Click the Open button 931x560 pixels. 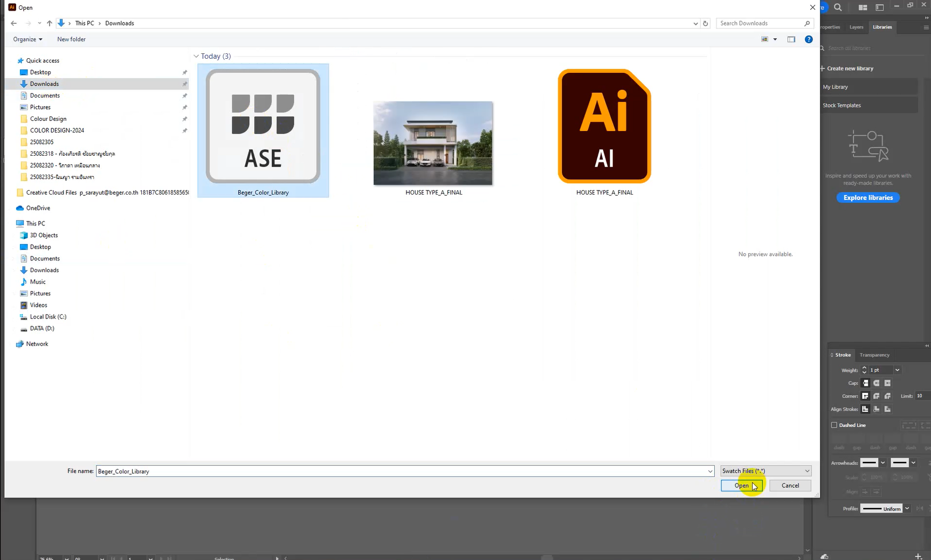coord(741,486)
